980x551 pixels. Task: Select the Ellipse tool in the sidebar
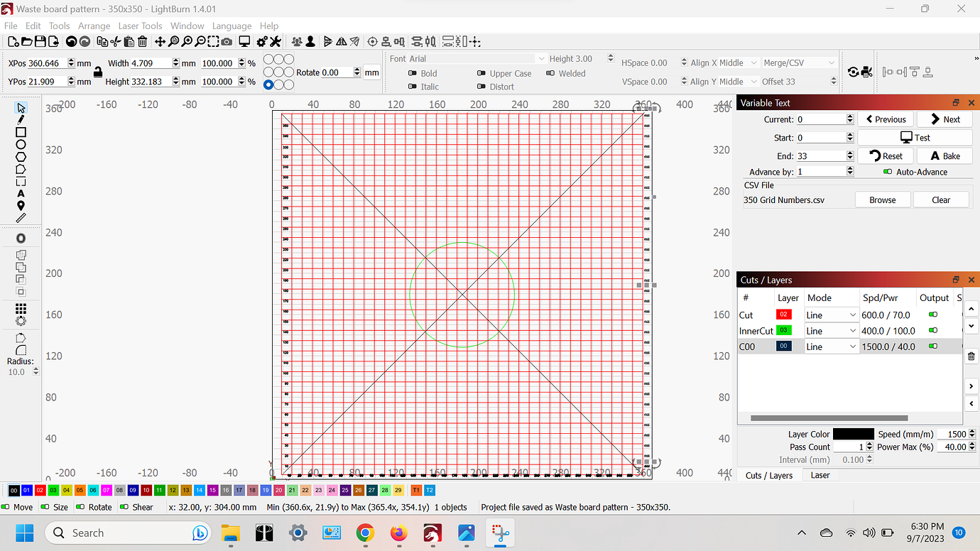(x=21, y=145)
